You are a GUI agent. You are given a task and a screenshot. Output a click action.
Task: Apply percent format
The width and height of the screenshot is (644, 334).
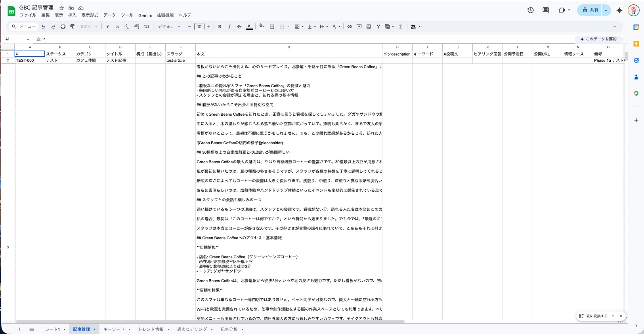click(x=117, y=27)
